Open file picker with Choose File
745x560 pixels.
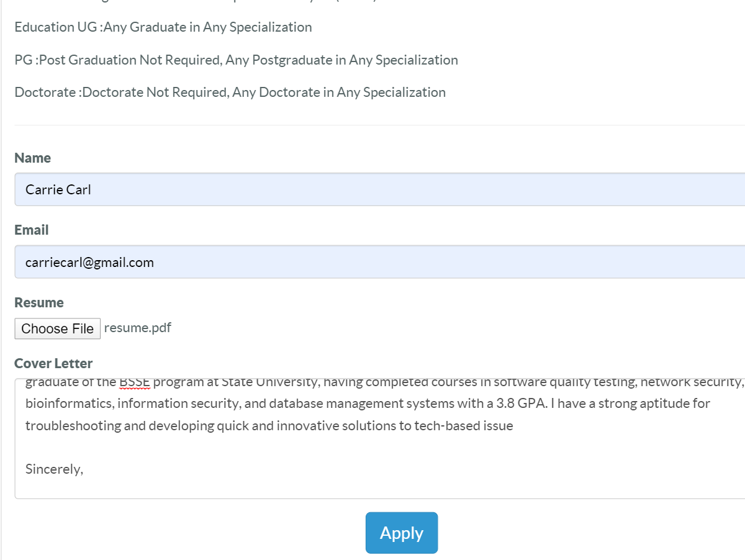(57, 328)
